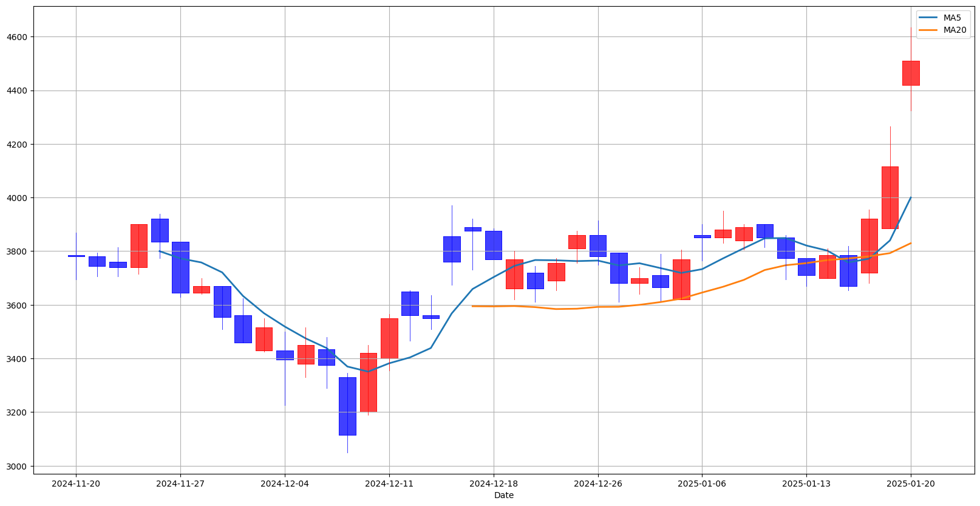Select the highest red candle above 4400
The image size is (980, 506).
(x=911, y=73)
